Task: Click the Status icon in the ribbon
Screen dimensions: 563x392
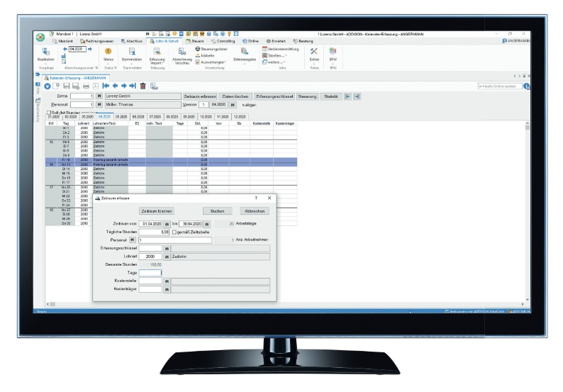Action: coord(108,52)
